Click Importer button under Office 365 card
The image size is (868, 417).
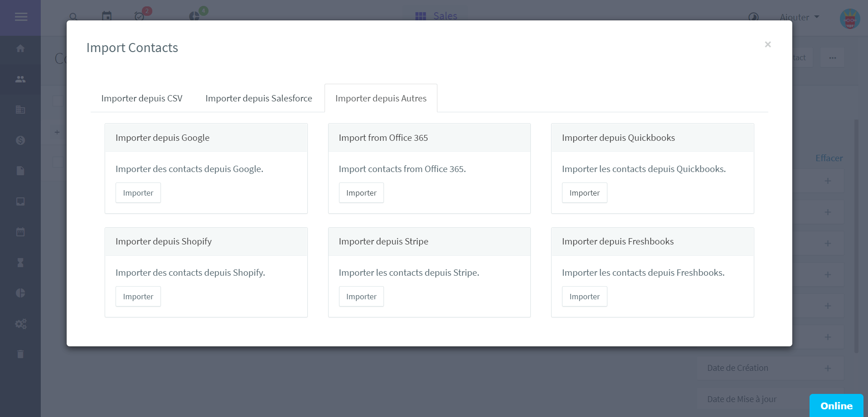pos(361,193)
